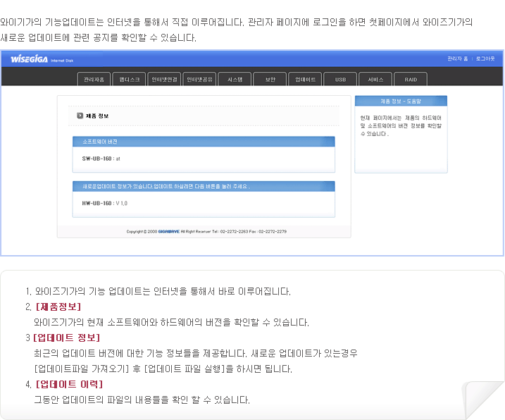
Task: Click the 제품 정보 - 도움말 panel header
Action: click(x=400, y=101)
